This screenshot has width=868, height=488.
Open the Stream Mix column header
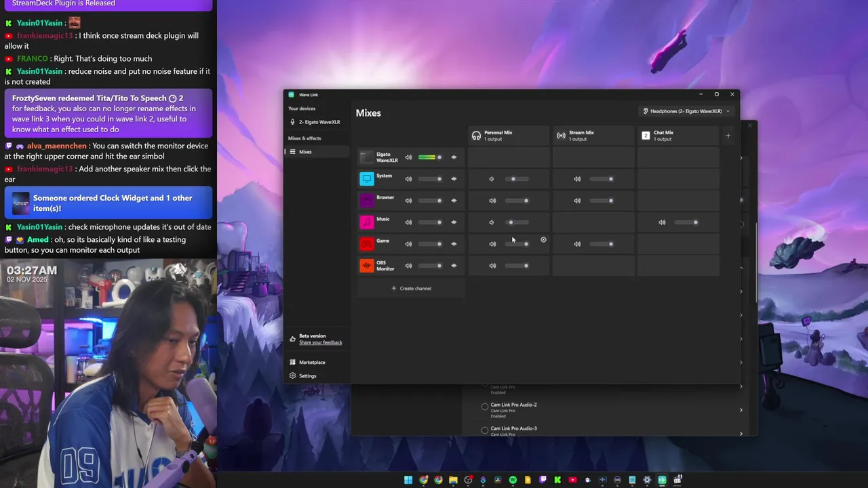click(x=593, y=136)
